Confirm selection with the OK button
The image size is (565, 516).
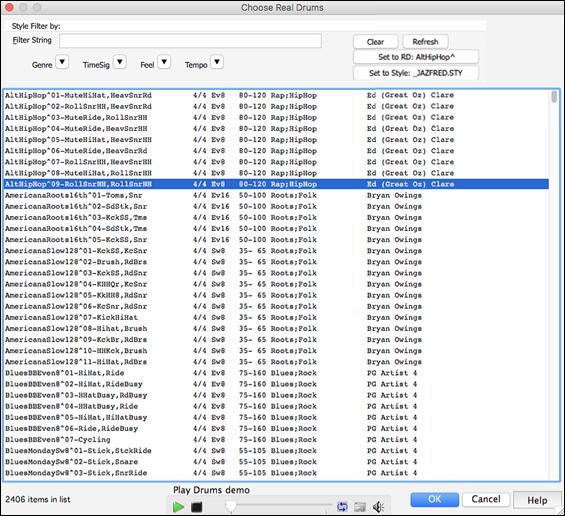(x=435, y=499)
